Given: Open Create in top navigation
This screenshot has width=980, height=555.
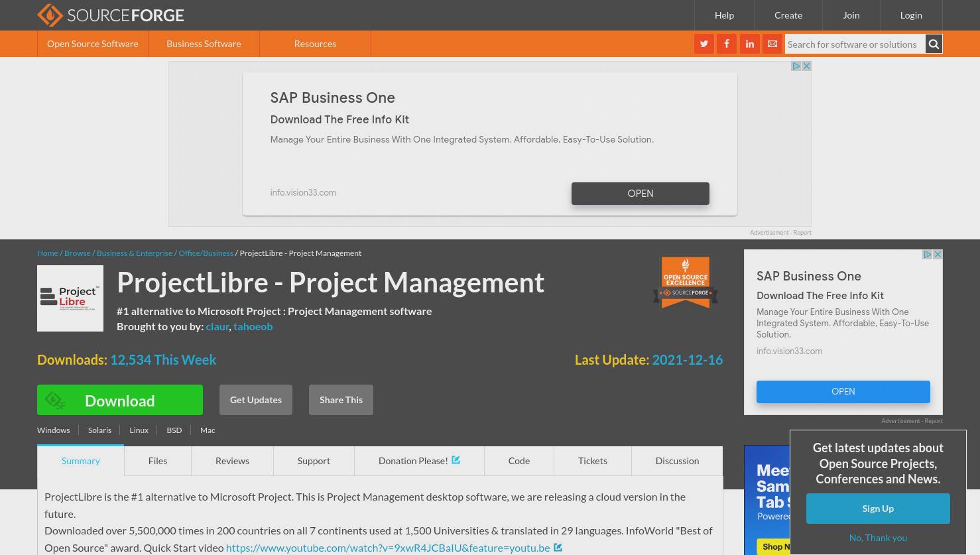Looking at the screenshot, I should tap(788, 15).
